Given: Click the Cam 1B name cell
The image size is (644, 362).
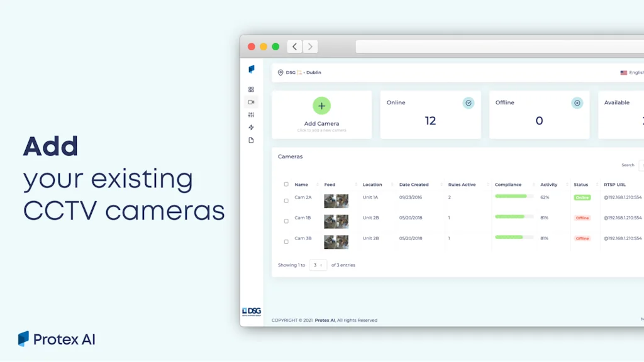Looking at the screenshot, I should 303,218.
